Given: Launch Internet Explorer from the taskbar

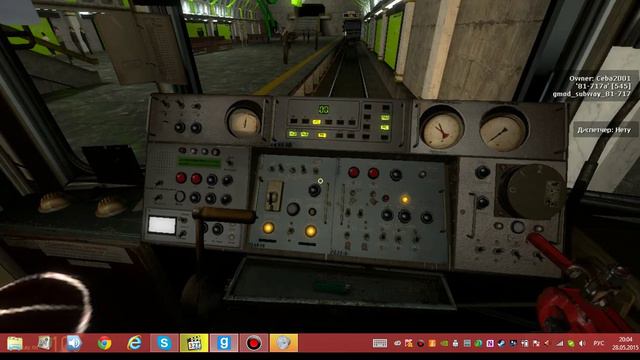Looking at the screenshot, I should point(134,343).
